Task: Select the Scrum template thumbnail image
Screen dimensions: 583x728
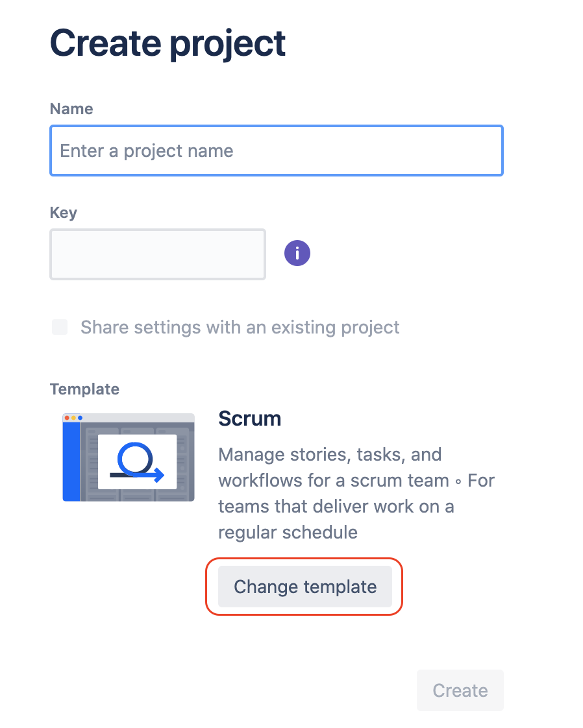Action: pos(128,457)
